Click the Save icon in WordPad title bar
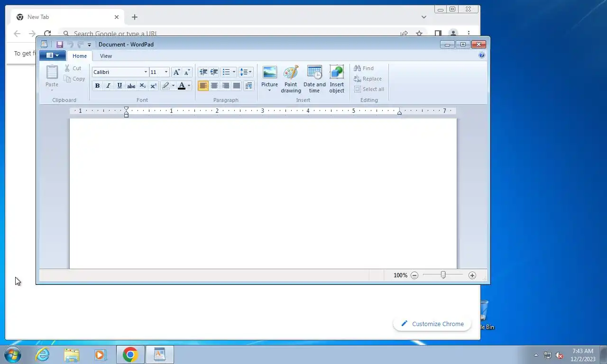607x364 pixels. (60, 45)
